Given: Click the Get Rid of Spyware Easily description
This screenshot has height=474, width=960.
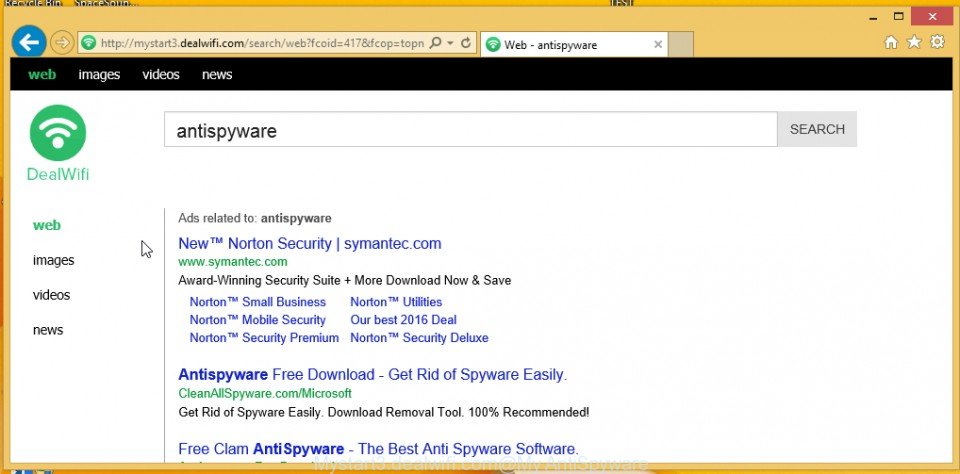Looking at the screenshot, I should point(383,412).
